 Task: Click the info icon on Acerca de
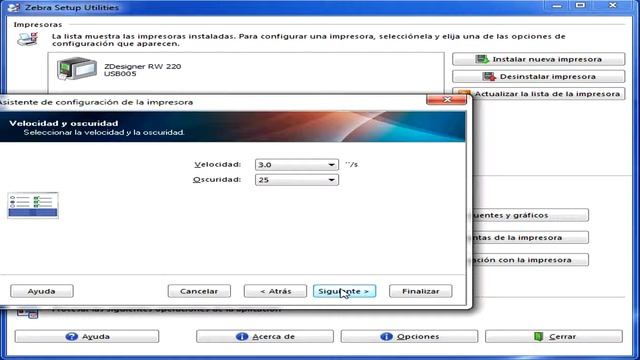pos(242,336)
